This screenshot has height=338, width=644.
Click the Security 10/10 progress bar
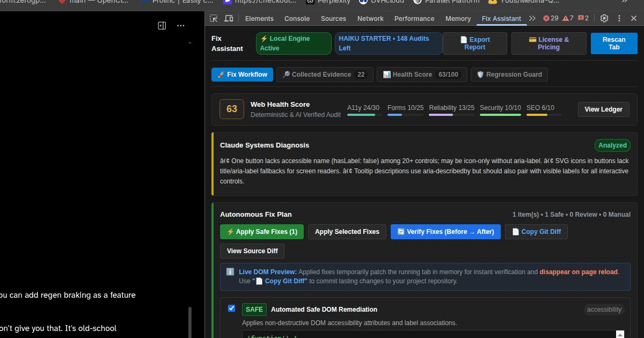[x=500, y=114]
